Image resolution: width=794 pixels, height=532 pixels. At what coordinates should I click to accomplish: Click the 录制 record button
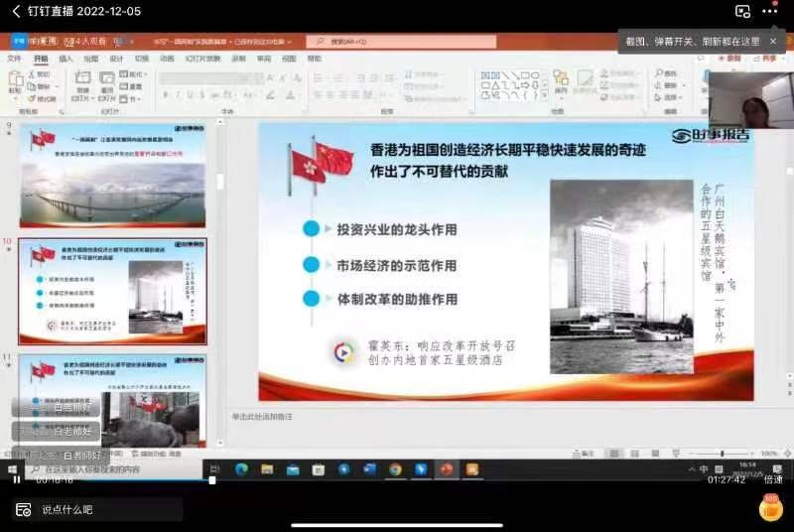point(730,59)
